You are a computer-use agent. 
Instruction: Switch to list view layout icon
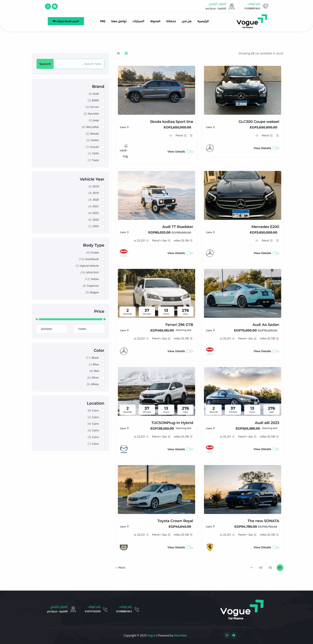click(x=118, y=53)
